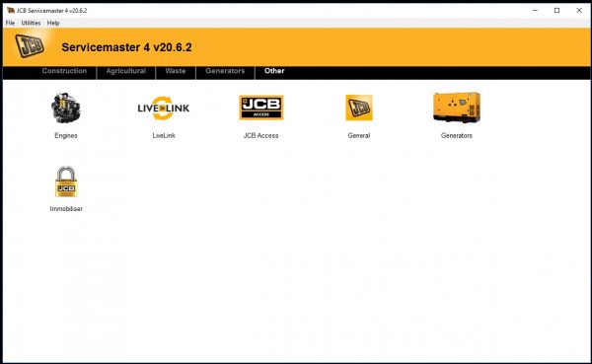Click the Generators label under the generator icon
This screenshot has height=364, width=592.
(x=457, y=135)
